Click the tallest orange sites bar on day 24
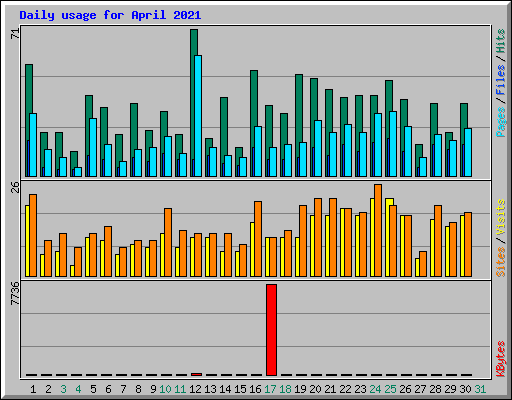The width and height of the screenshot is (512, 400). pyautogui.click(x=378, y=230)
